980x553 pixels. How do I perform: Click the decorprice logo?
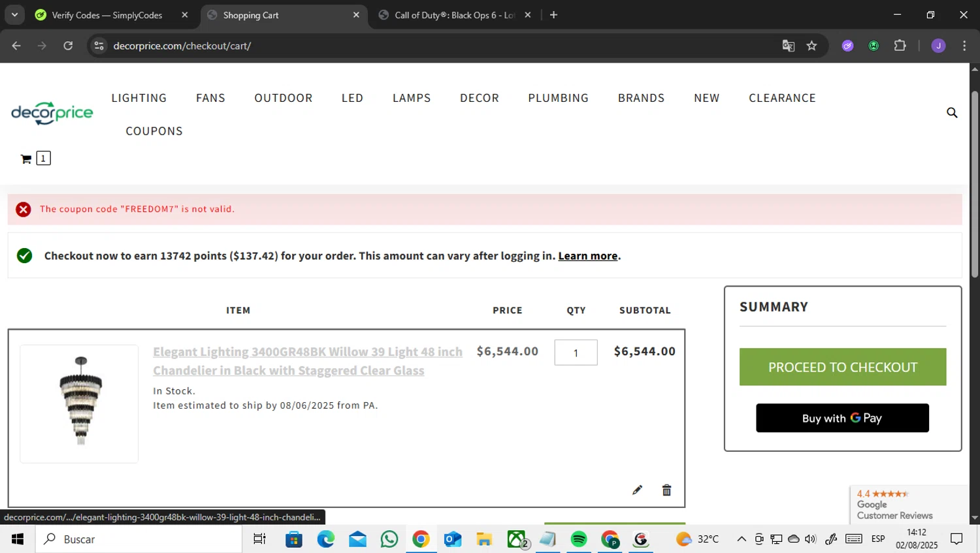pos(52,113)
